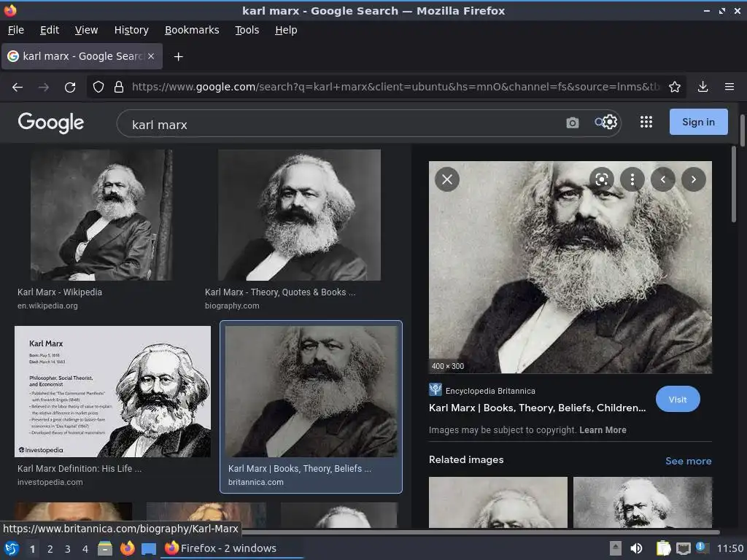Open the volume control in the tray

pyautogui.click(x=636, y=548)
